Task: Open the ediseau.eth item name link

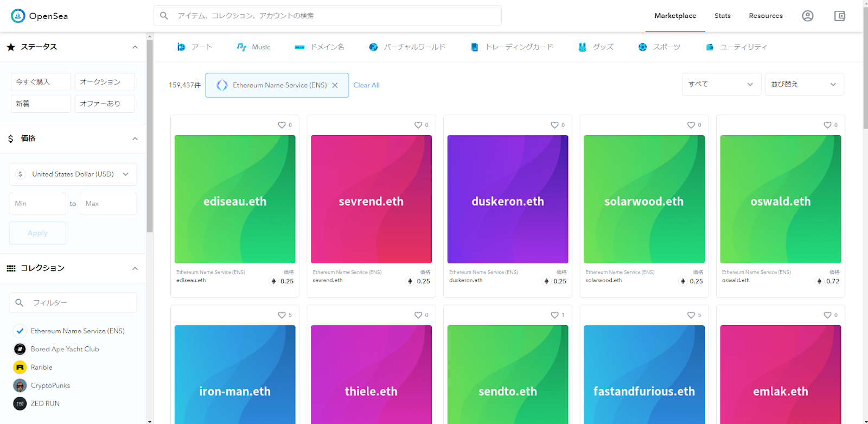Action: coord(191,280)
